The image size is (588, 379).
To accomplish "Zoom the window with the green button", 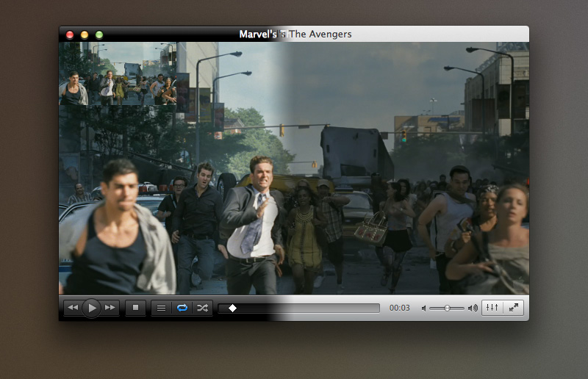I will (x=99, y=35).
